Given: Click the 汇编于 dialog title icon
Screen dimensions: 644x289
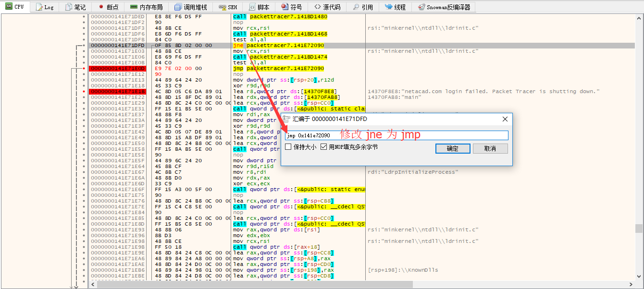Looking at the screenshot, I should coord(287,119).
